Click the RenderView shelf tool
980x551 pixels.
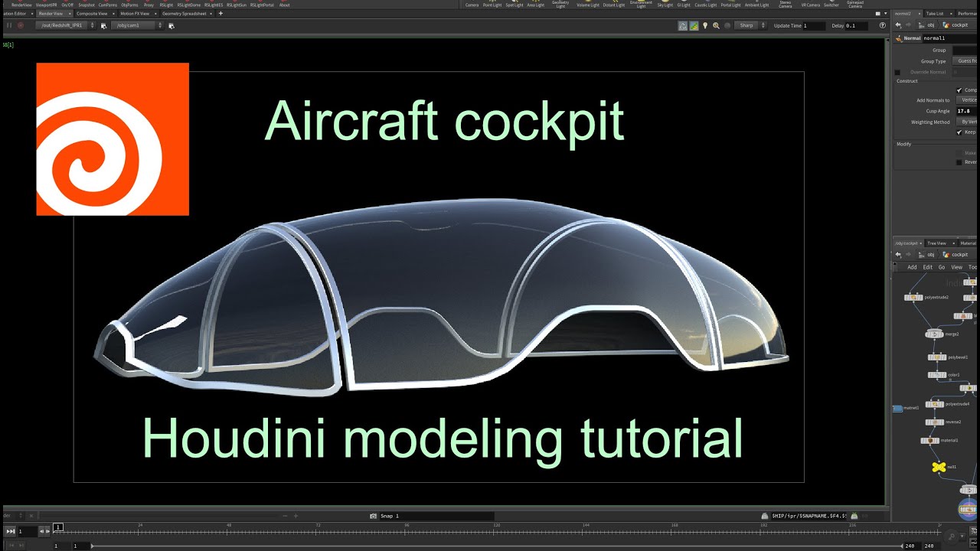(21, 5)
